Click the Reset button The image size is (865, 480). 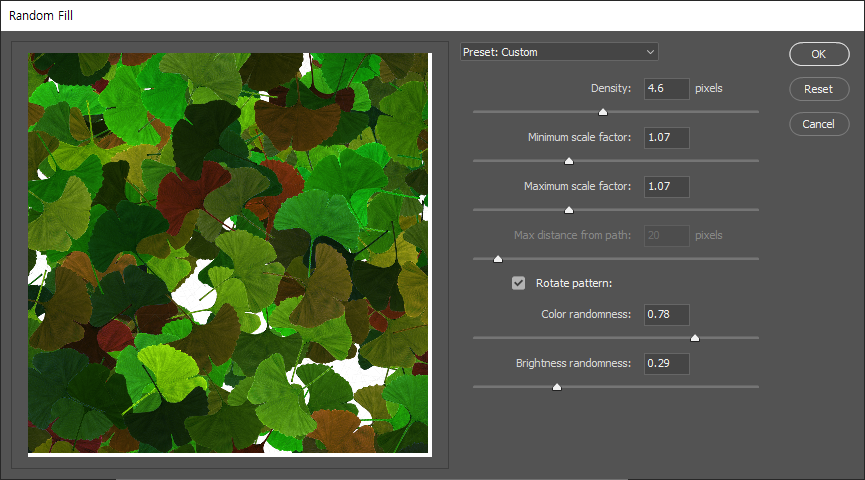click(819, 89)
